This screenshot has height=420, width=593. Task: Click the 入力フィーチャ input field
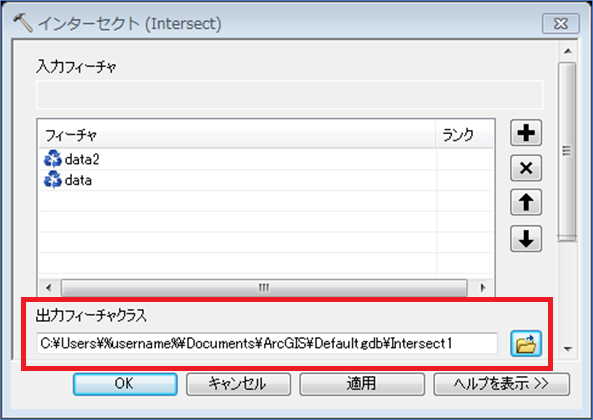point(290,95)
